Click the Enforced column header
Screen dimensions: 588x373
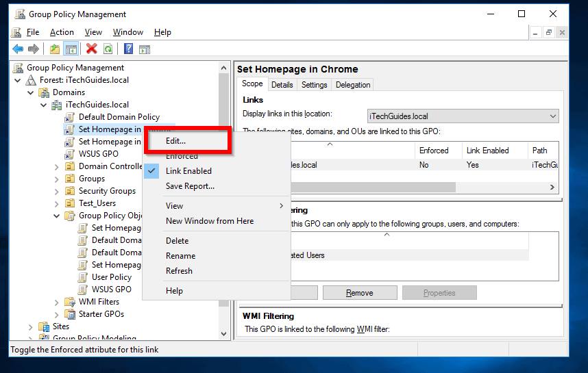point(438,151)
